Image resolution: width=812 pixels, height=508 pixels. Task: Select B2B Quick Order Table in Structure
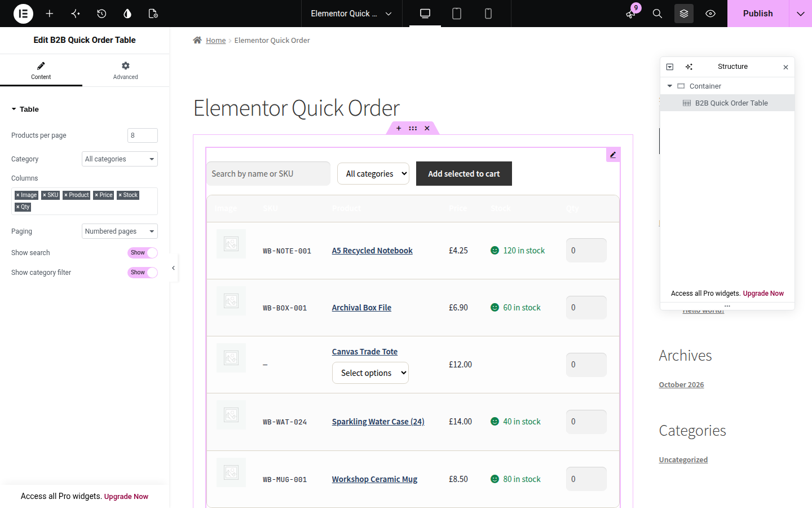pos(727,103)
